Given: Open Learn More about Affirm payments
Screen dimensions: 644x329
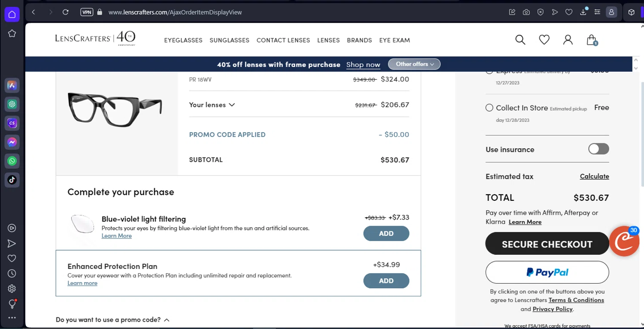Looking at the screenshot, I should [525, 222].
